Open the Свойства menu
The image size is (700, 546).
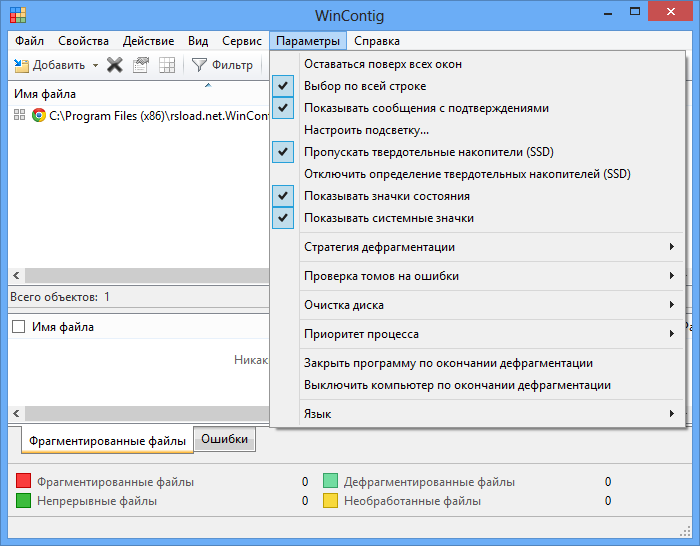[83, 41]
